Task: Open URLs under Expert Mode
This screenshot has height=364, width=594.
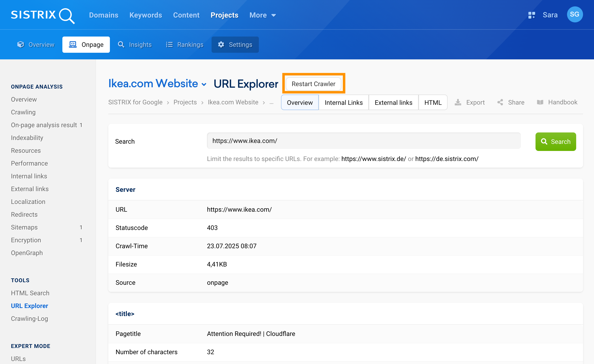Action: [18, 359]
